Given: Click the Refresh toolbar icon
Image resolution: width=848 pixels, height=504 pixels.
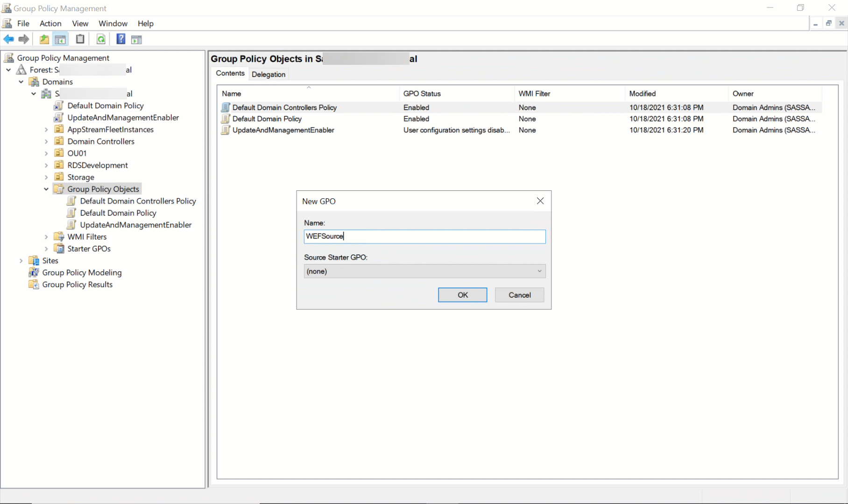Looking at the screenshot, I should click(101, 39).
